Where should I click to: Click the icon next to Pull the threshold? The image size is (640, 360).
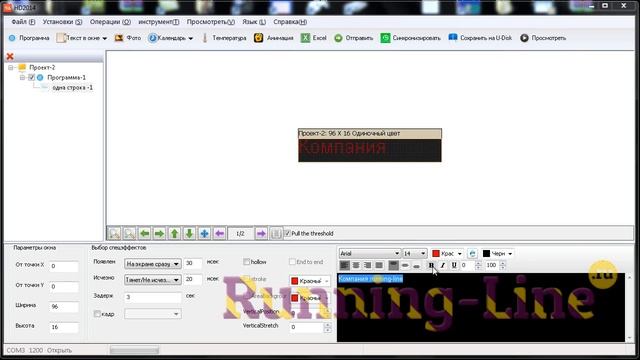276,233
